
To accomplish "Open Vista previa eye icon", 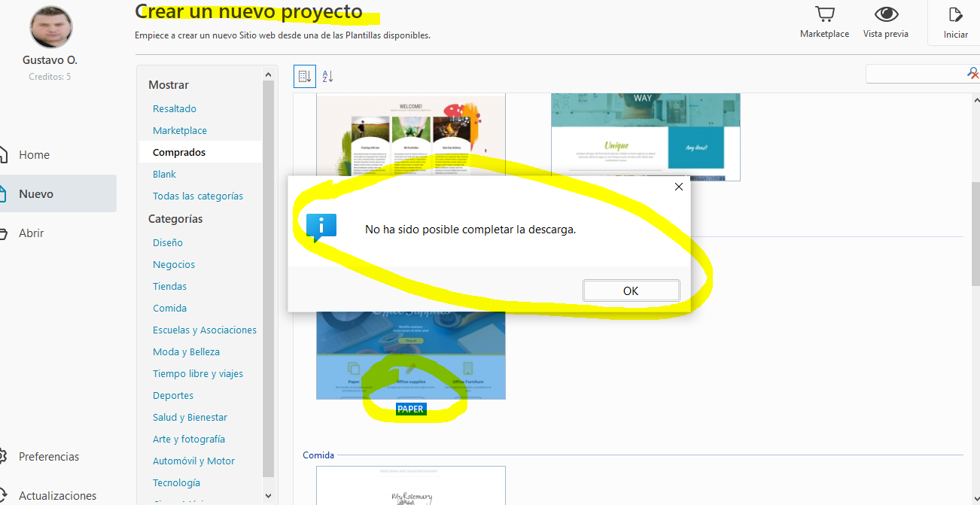I will click(886, 14).
